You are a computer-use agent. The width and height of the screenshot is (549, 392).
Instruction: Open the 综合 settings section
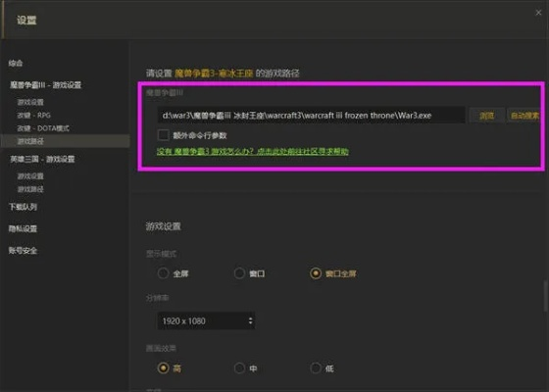pyautogui.click(x=16, y=63)
